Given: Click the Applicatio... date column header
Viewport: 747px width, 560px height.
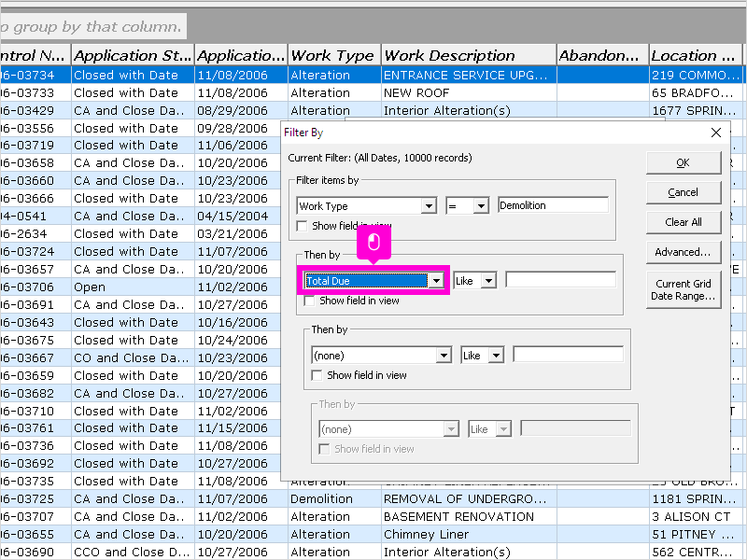Looking at the screenshot, I should tap(241, 55).
